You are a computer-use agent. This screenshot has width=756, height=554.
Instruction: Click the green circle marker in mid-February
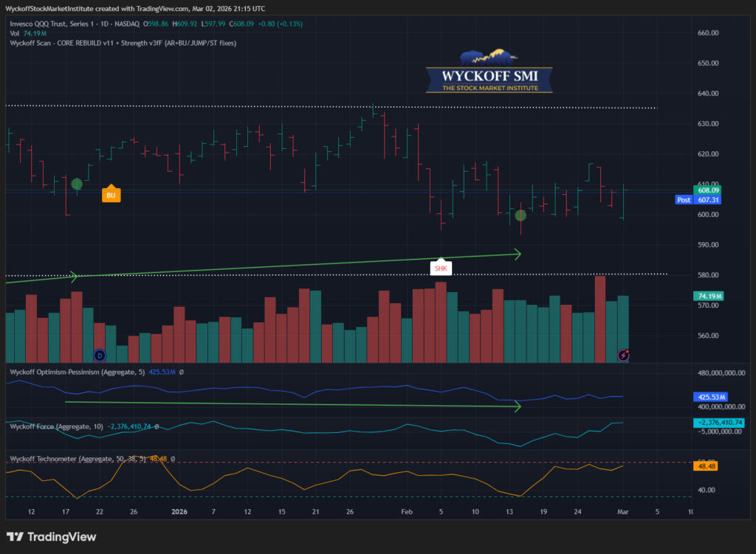point(520,215)
